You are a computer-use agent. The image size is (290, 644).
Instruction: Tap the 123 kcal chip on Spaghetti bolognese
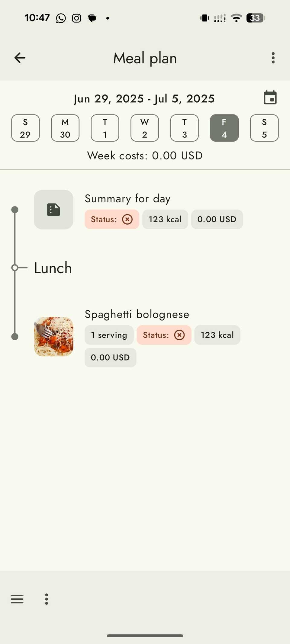click(x=217, y=335)
